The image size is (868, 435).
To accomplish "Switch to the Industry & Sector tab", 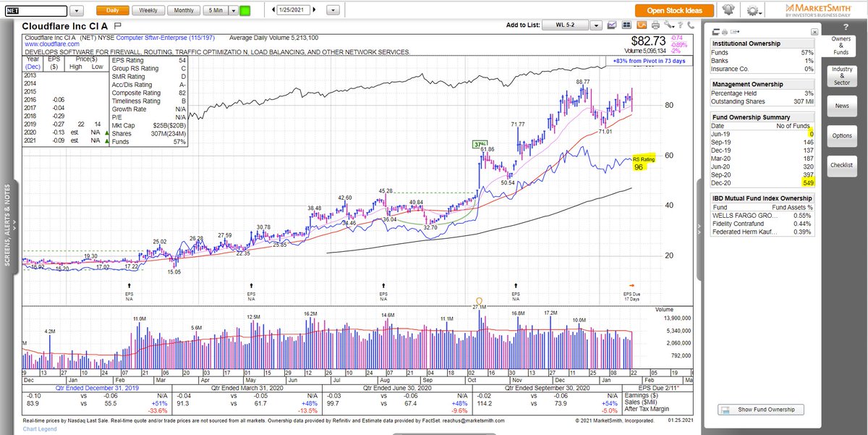I will 842,75.
